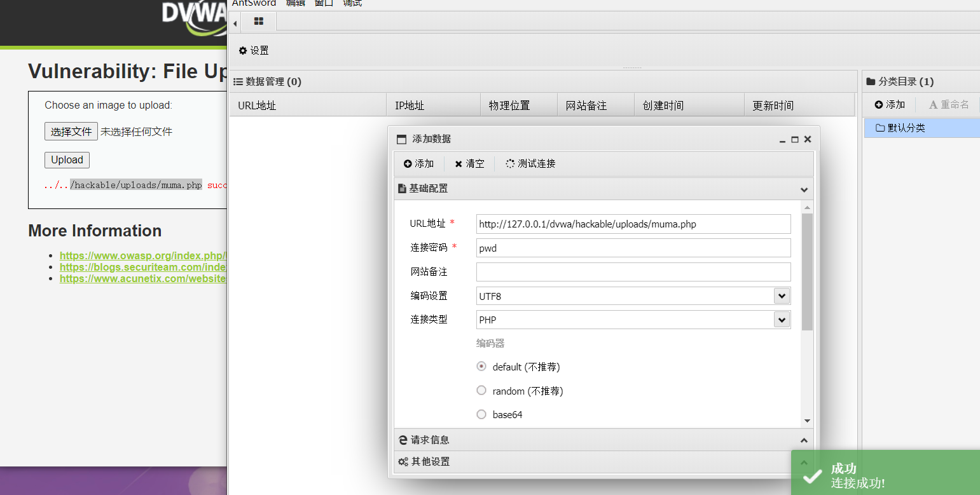Open the AntSword menu

coord(254,3)
